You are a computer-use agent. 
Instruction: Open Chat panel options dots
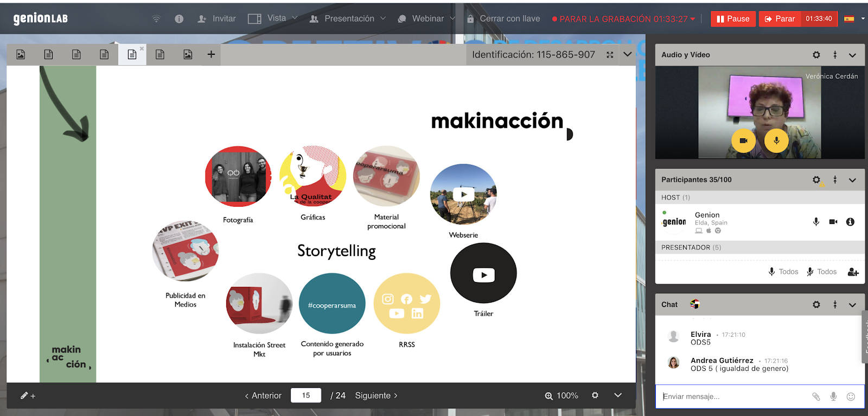coord(835,305)
